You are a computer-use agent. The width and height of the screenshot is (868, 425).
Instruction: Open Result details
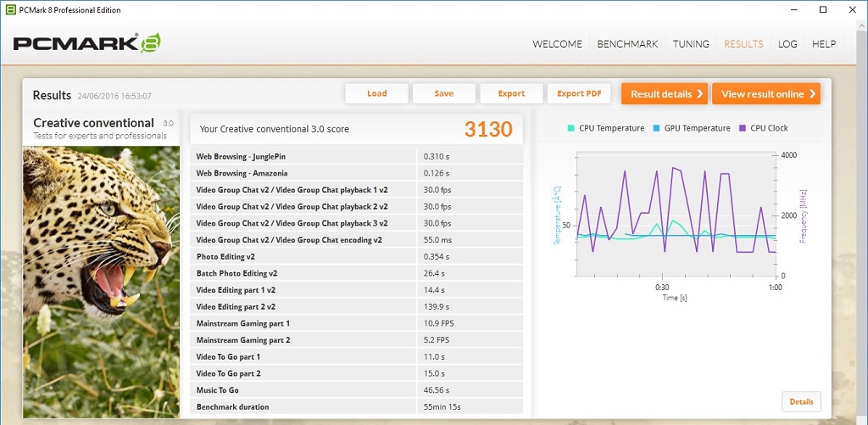point(665,94)
